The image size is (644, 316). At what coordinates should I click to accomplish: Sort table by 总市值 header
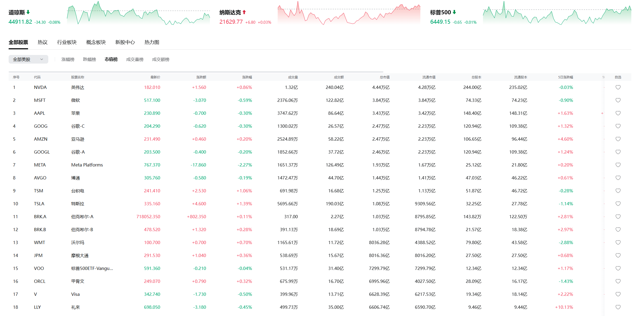pyautogui.click(x=385, y=77)
